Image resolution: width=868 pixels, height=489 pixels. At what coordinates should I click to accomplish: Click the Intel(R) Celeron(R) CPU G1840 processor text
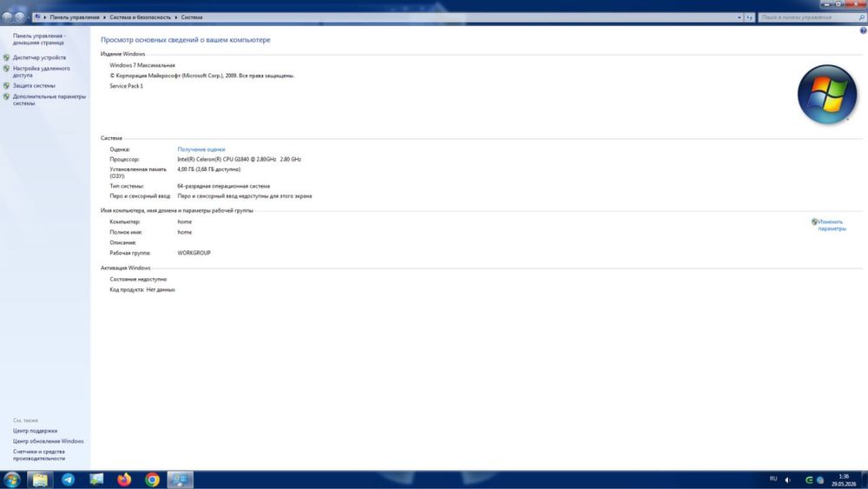pos(240,160)
